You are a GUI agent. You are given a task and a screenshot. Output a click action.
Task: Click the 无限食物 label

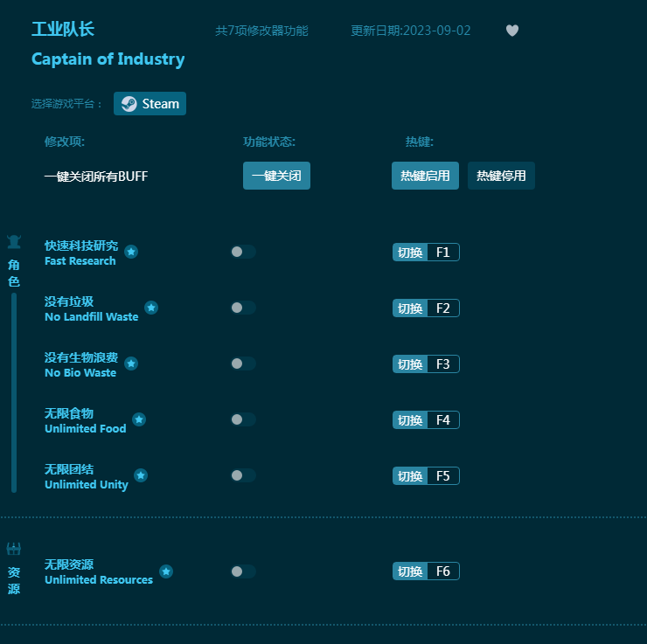pyautogui.click(x=69, y=413)
